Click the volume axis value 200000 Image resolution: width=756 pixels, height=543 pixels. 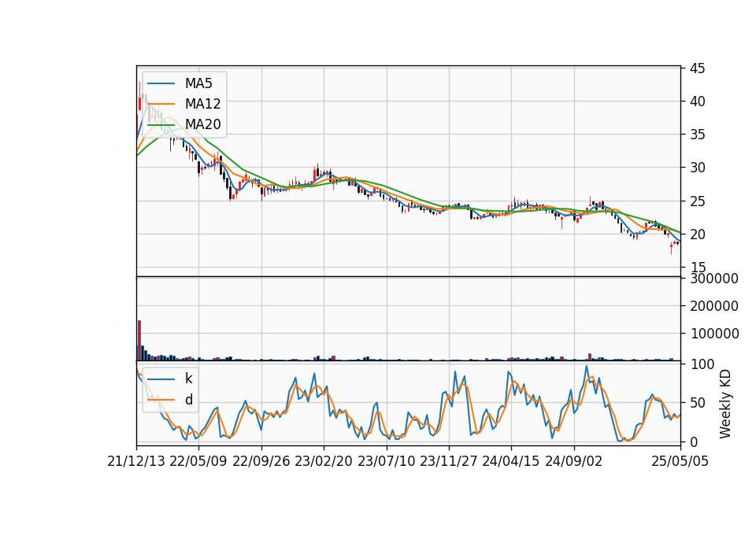(714, 306)
